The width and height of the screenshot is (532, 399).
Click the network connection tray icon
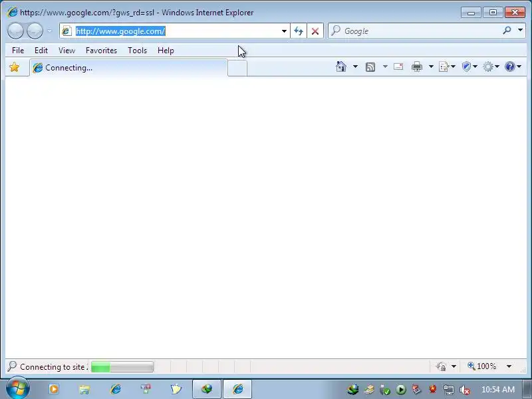[x=448, y=390]
